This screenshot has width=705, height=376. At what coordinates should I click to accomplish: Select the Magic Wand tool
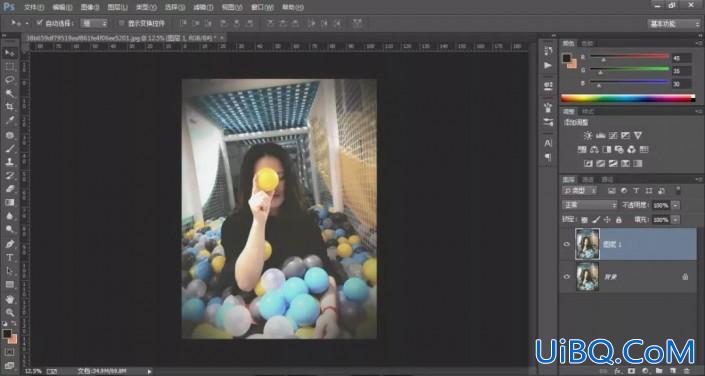coord(9,94)
